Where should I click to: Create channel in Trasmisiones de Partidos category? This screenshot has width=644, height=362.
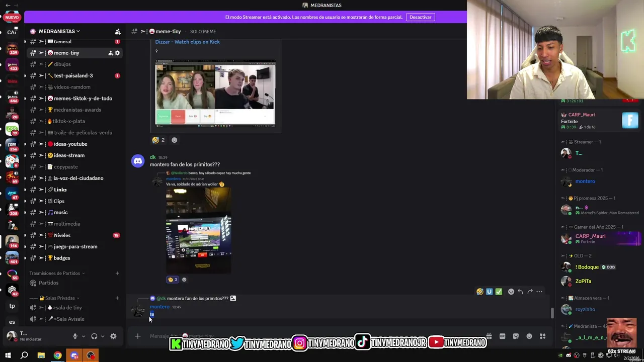click(x=117, y=273)
